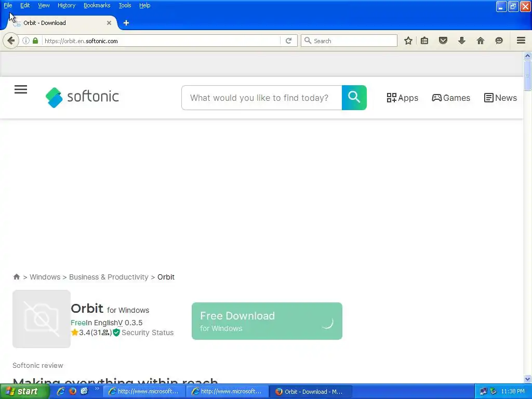Click the second system tray icon
The height and width of the screenshot is (399, 532).
click(493, 391)
